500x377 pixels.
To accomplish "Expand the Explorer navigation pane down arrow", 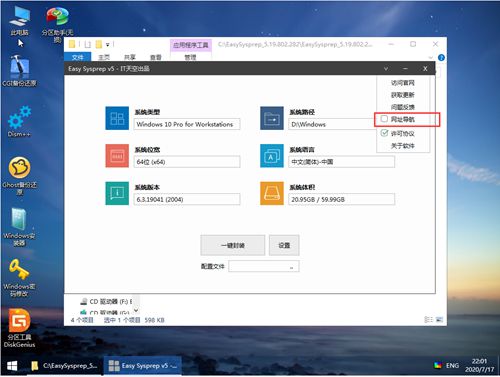I will [136, 310].
